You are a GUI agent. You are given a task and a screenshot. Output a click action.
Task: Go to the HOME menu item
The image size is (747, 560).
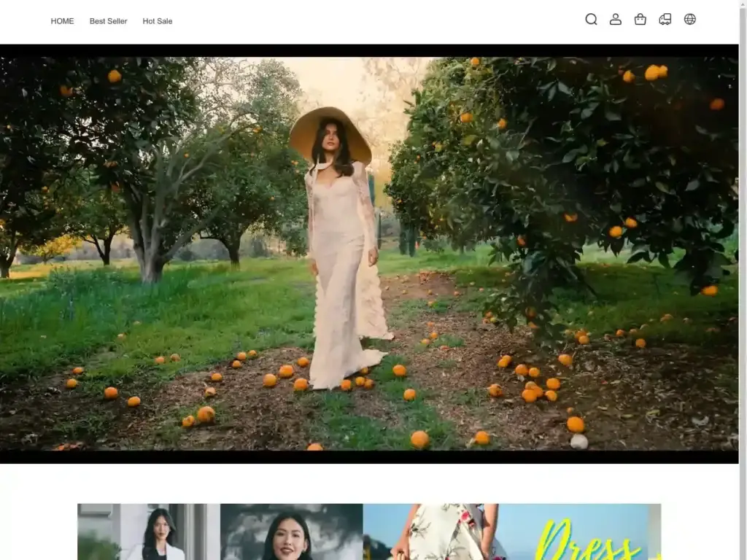point(62,21)
